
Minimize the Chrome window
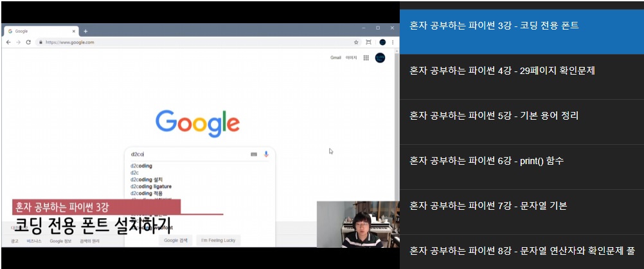tap(364, 28)
